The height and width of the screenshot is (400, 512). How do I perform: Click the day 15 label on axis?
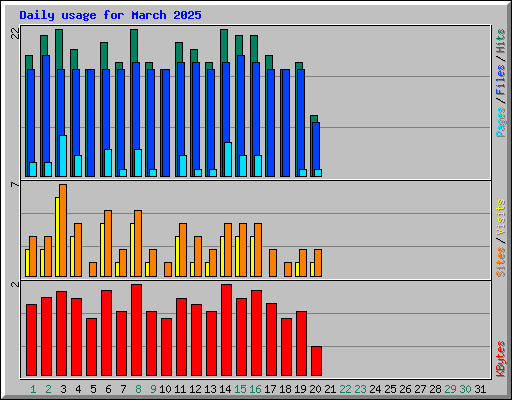[240, 389]
